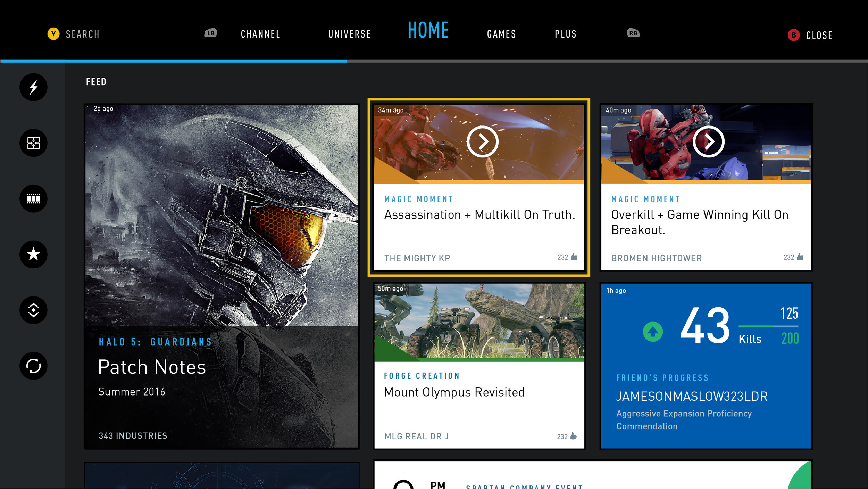Image resolution: width=868 pixels, height=489 pixels.
Task: Play the Assassination + Multikill video
Action: 483,142
